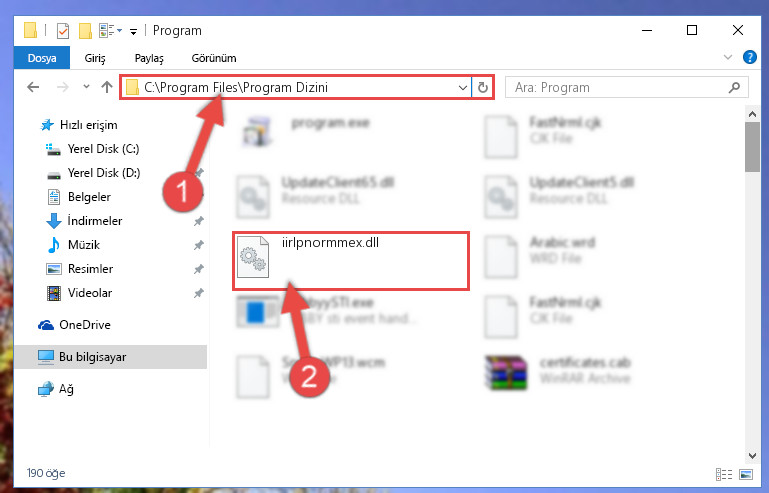The image size is (769, 493).
Task: Open the recent locations dropdown arrow
Action: tap(86, 87)
